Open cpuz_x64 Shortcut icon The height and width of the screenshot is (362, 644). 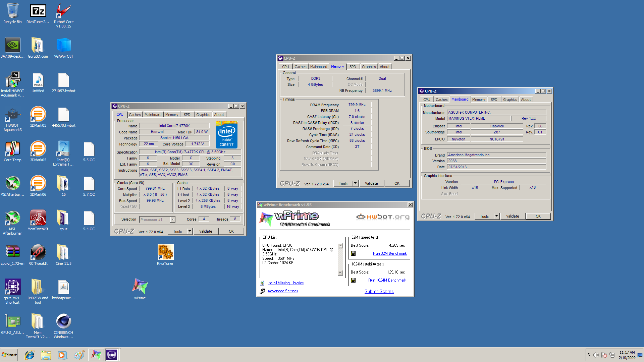point(12,292)
